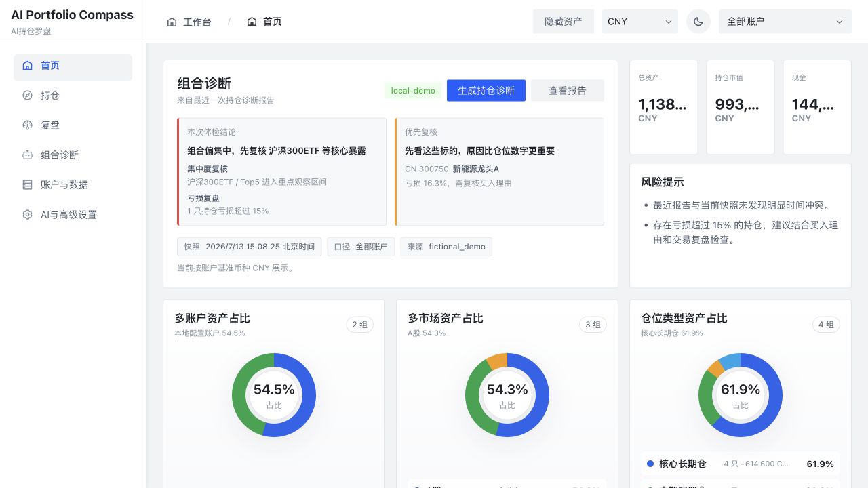Click the house icon beside 首页 breadcrumb
Screen dimensions: 868x488
(x=252, y=22)
